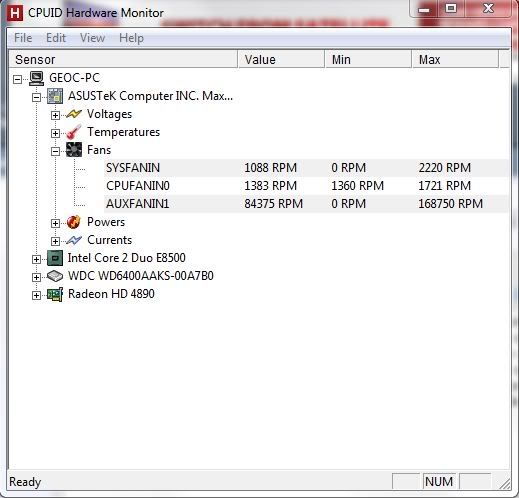Viewport: 519px width, 498px height.
Task: Expand the Temperatures node
Action: pos(55,133)
